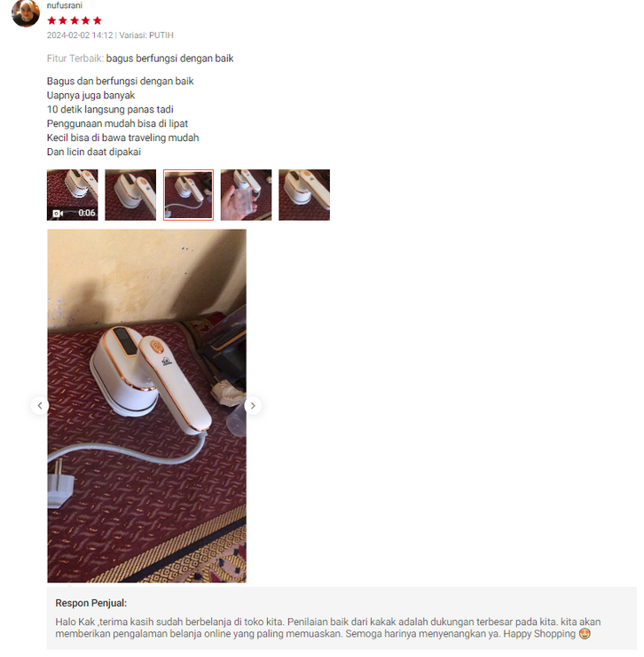Go to next photo with right chevron
The height and width of the screenshot is (657, 644).
(x=253, y=405)
